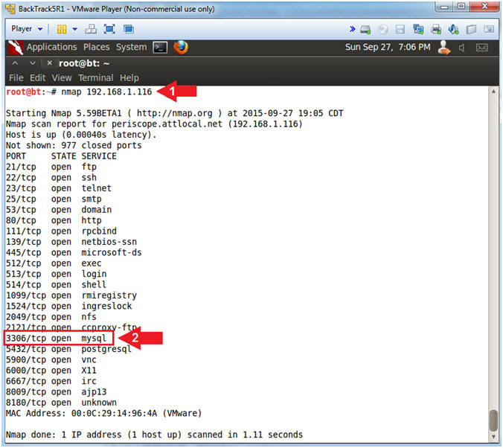Open the terminal Edit menu
Viewport: 503px width, 448px height.
(x=37, y=78)
